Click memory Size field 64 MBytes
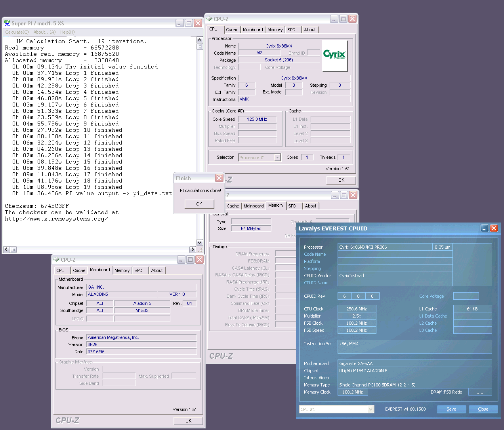This screenshot has height=430, width=504. coord(251,228)
